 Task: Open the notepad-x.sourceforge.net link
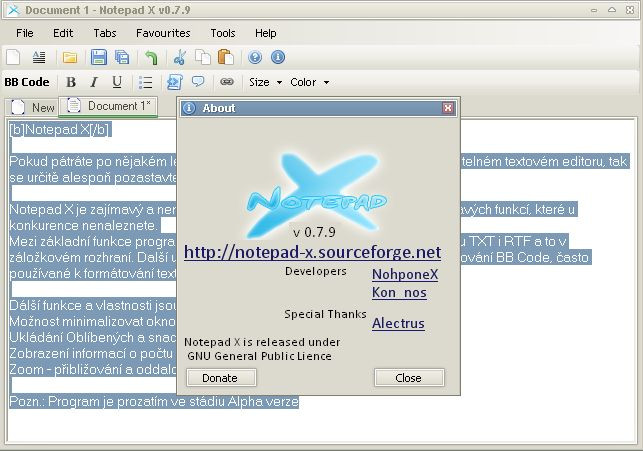pyautogui.click(x=312, y=252)
